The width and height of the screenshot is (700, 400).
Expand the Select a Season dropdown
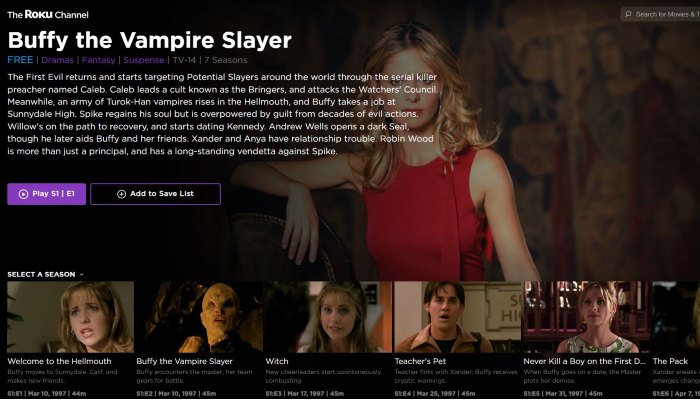[x=45, y=274]
